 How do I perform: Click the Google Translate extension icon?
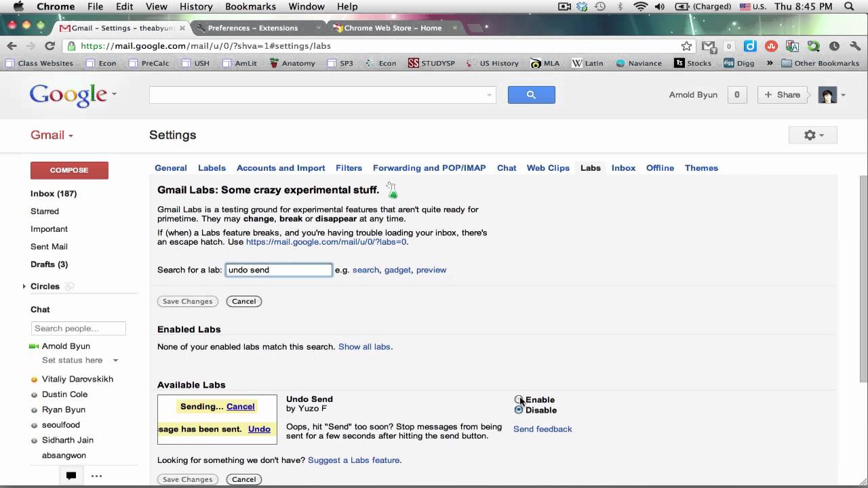point(792,46)
